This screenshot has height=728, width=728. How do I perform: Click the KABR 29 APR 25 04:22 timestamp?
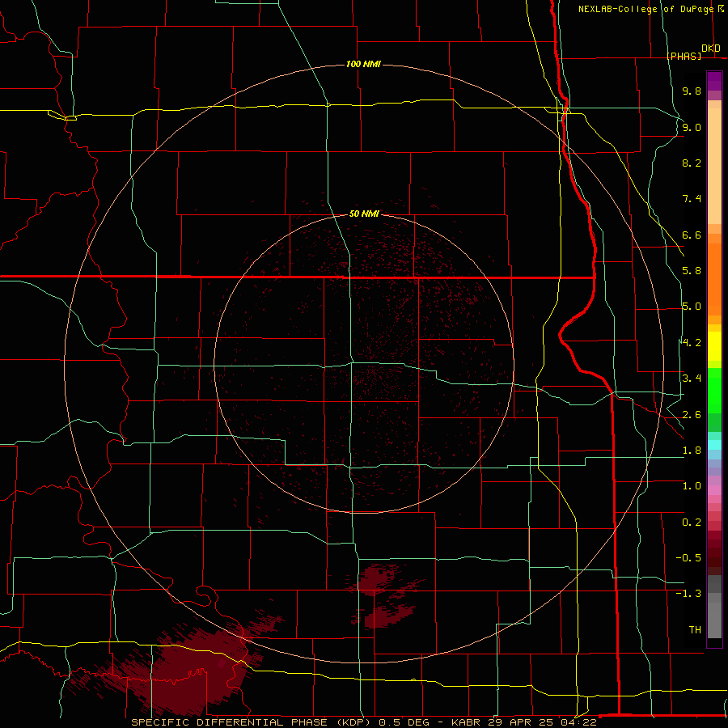(x=523, y=722)
